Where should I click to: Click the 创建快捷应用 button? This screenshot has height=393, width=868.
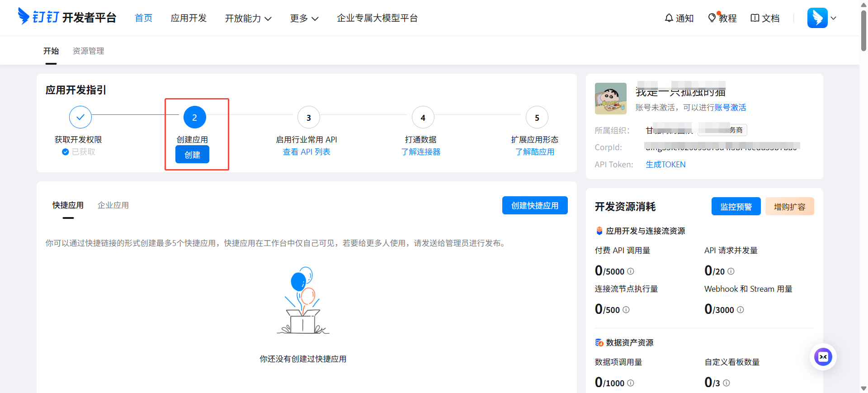pos(535,205)
